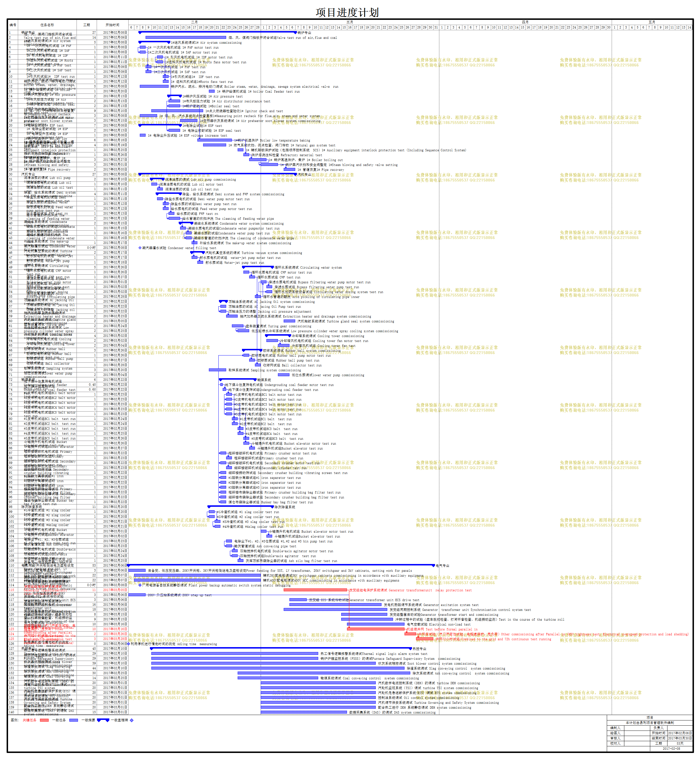Select the 编号 column header

(x=13, y=25)
